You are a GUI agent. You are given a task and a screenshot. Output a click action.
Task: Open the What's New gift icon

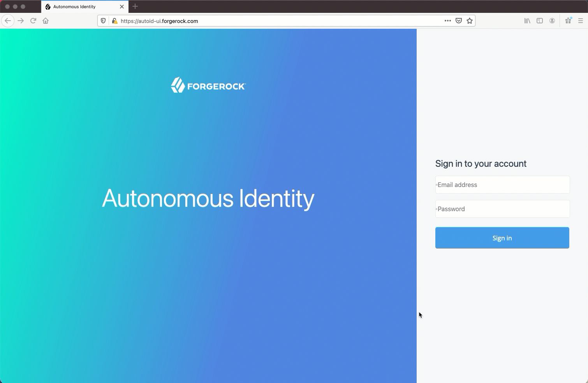click(568, 21)
